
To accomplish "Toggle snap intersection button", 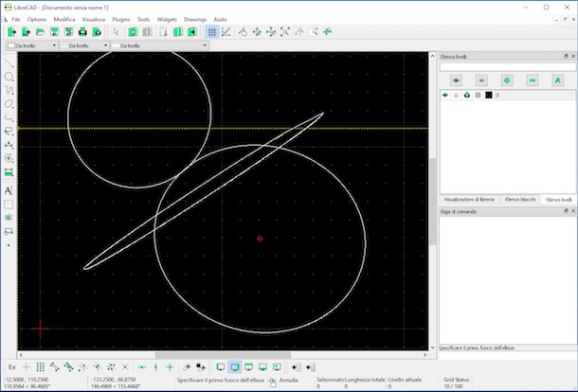I will [x=125, y=367].
